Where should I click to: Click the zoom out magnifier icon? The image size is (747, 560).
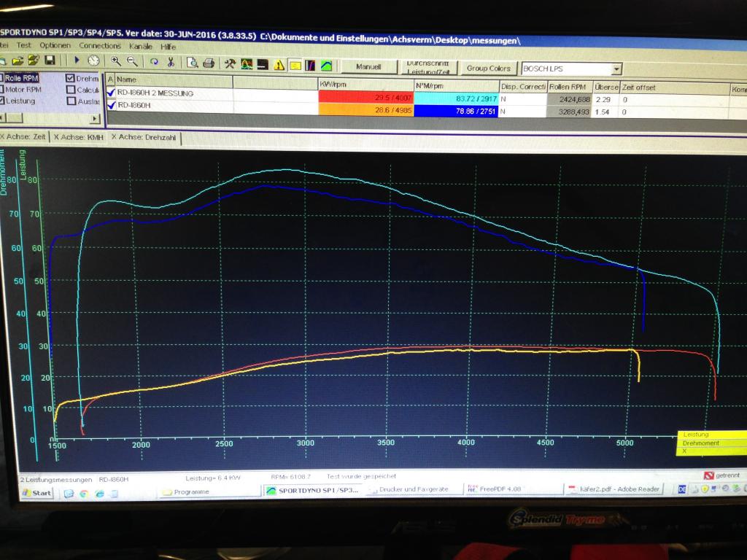(132, 62)
